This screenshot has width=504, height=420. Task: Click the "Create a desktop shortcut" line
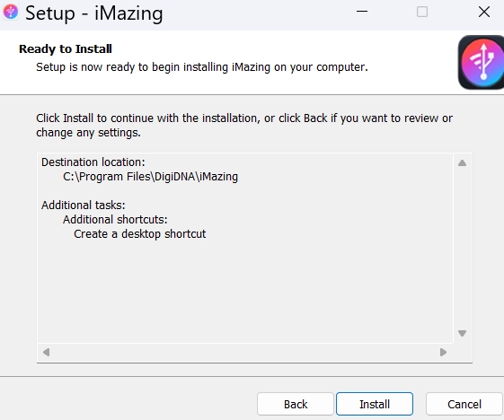140,234
